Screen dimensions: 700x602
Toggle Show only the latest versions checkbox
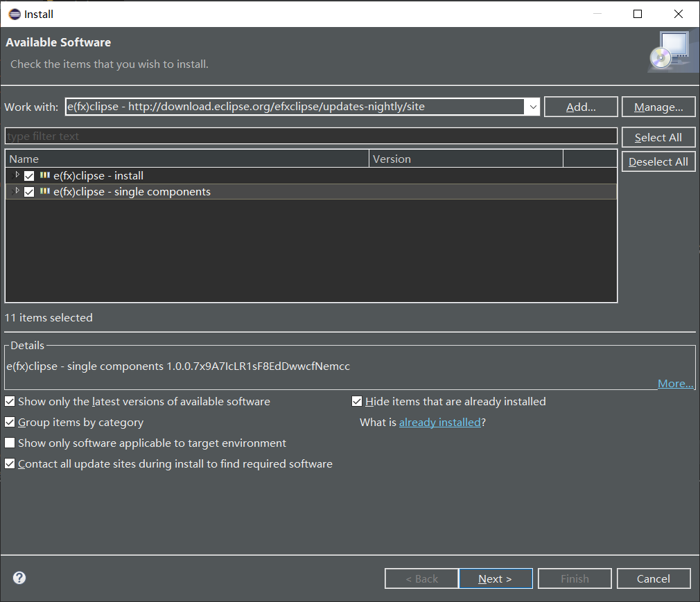pos(10,402)
